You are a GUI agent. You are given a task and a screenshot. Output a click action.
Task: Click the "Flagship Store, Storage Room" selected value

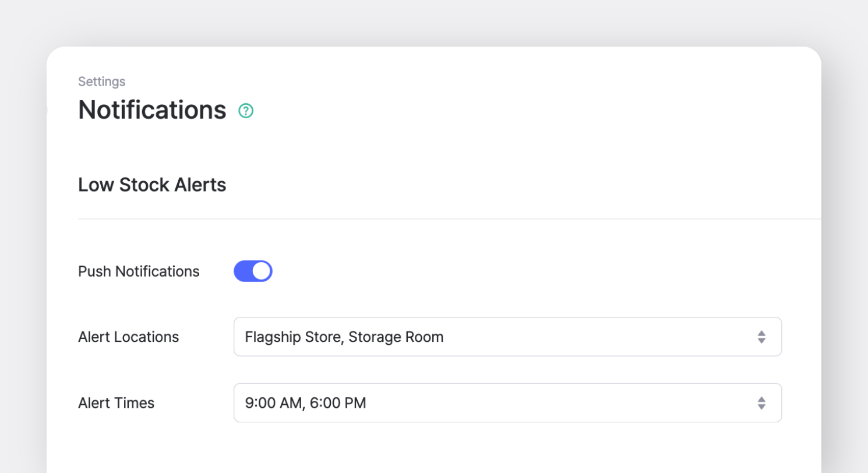[344, 337]
